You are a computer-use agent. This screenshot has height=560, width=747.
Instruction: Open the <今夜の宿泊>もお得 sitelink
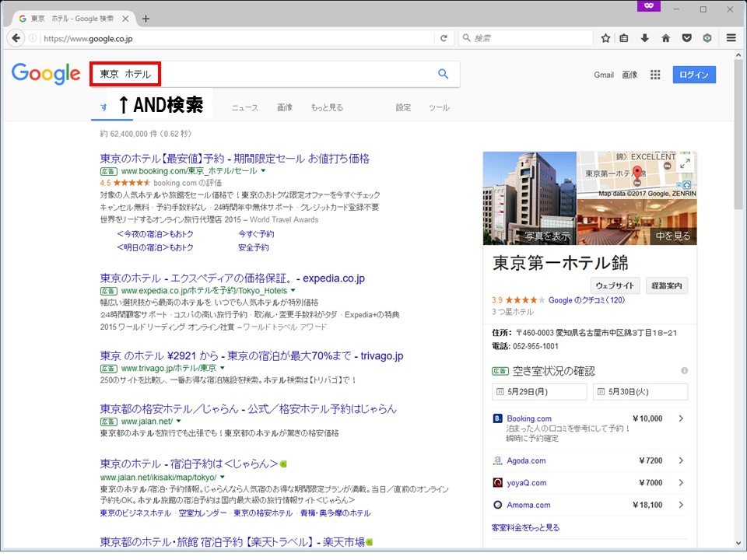point(156,234)
